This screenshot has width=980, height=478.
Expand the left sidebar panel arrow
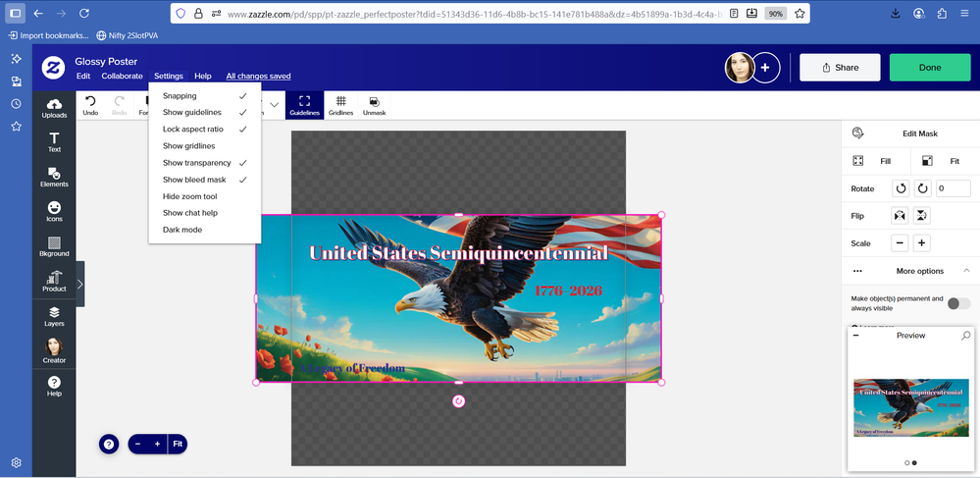click(x=79, y=284)
